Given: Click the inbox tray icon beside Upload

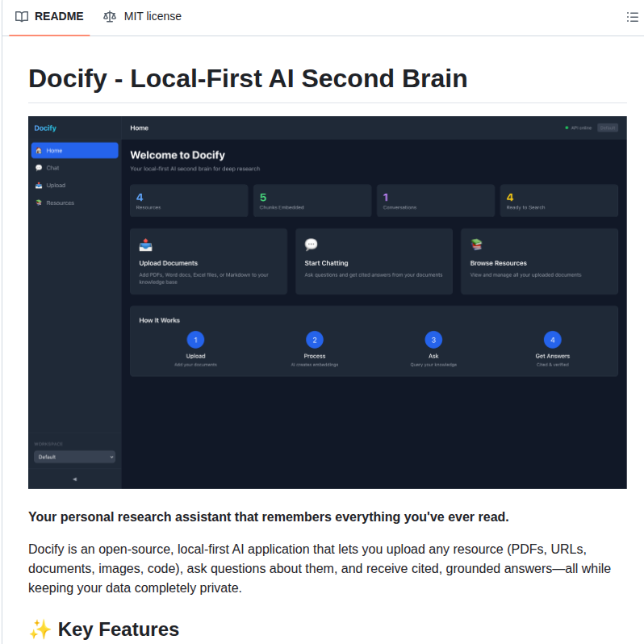Looking at the screenshot, I should point(39,186).
